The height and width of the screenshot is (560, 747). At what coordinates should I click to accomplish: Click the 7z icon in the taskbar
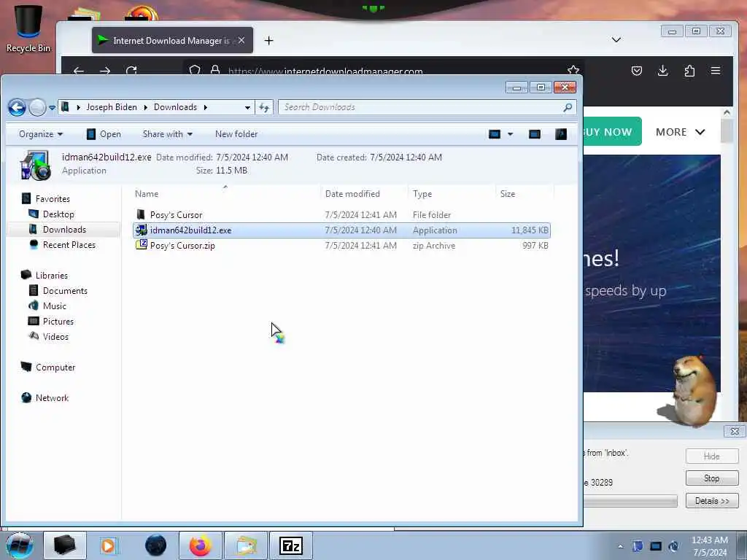(x=291, y=545)
